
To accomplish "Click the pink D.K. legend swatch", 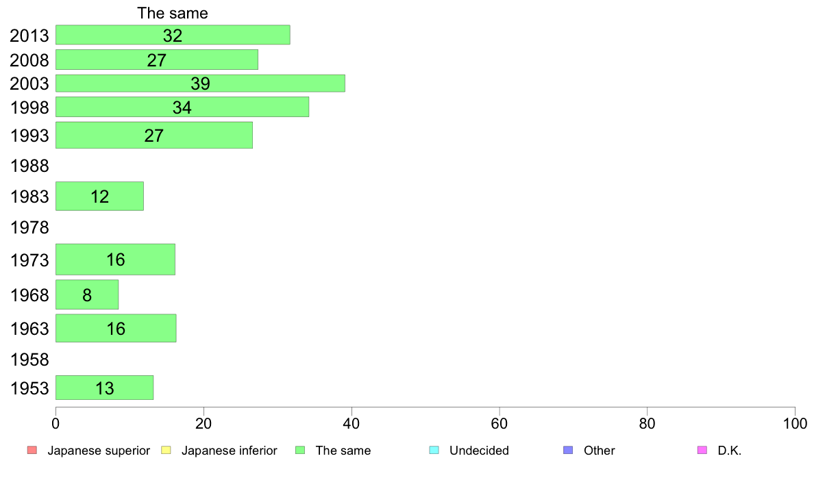I will coord(702,450).
